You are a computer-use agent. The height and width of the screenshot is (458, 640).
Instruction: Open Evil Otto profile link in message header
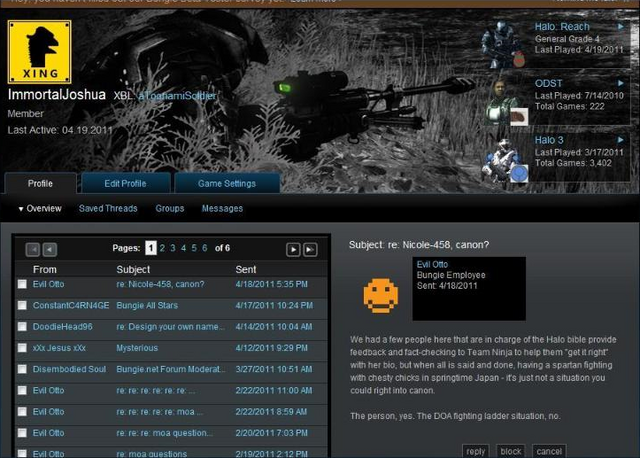432,265
